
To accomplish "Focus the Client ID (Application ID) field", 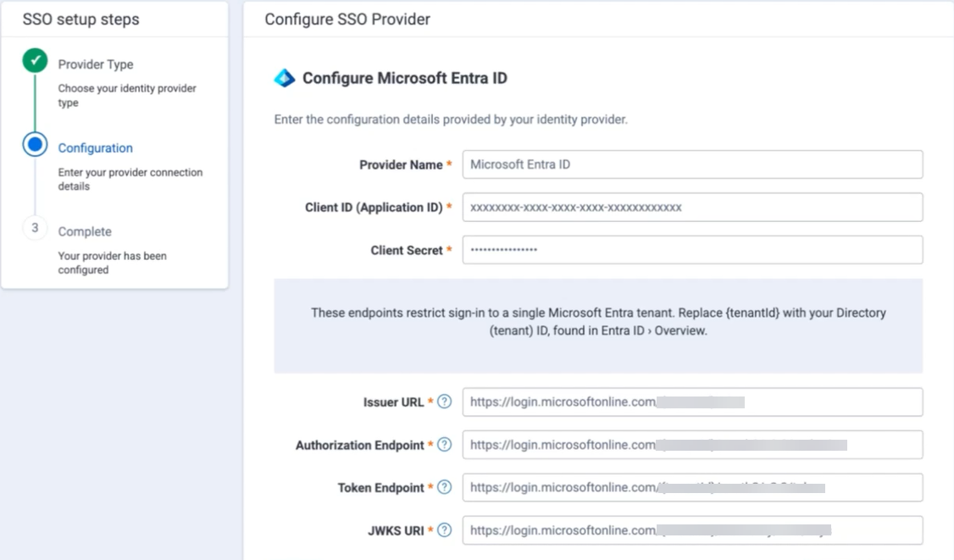I will tap(692, 207).
